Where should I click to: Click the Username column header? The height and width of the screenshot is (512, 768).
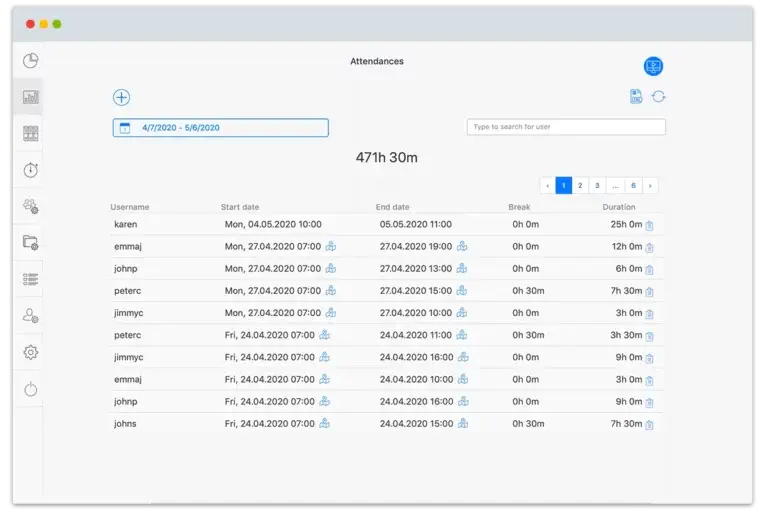130,207
